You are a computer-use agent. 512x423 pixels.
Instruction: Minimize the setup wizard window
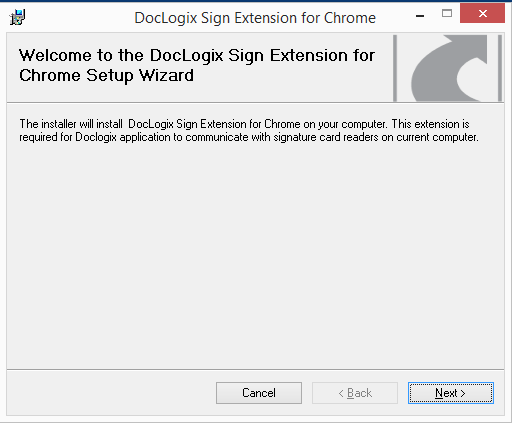(420, 15)
